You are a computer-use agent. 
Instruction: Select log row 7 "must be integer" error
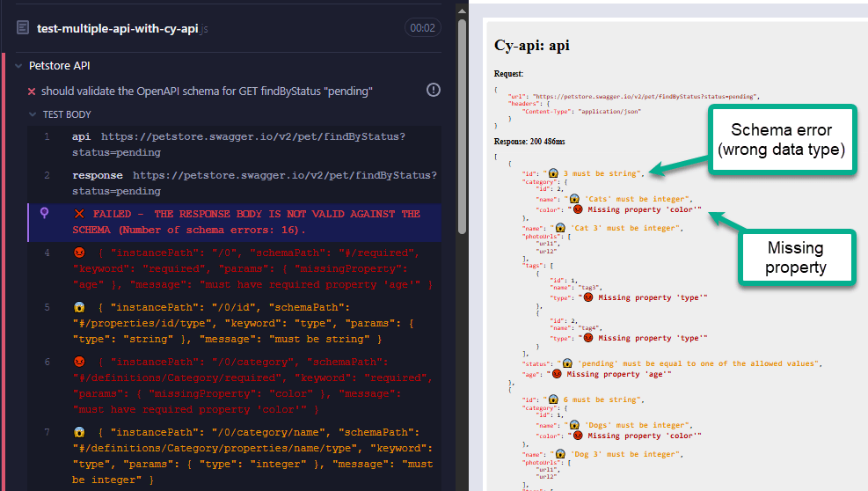click(x=235, y=456)
